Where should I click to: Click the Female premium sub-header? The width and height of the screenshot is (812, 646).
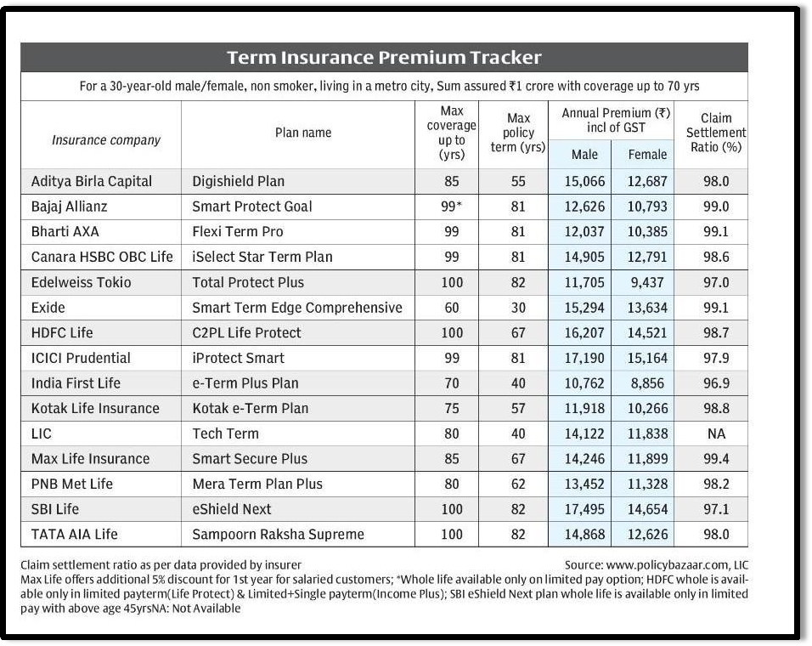[647, 155]
